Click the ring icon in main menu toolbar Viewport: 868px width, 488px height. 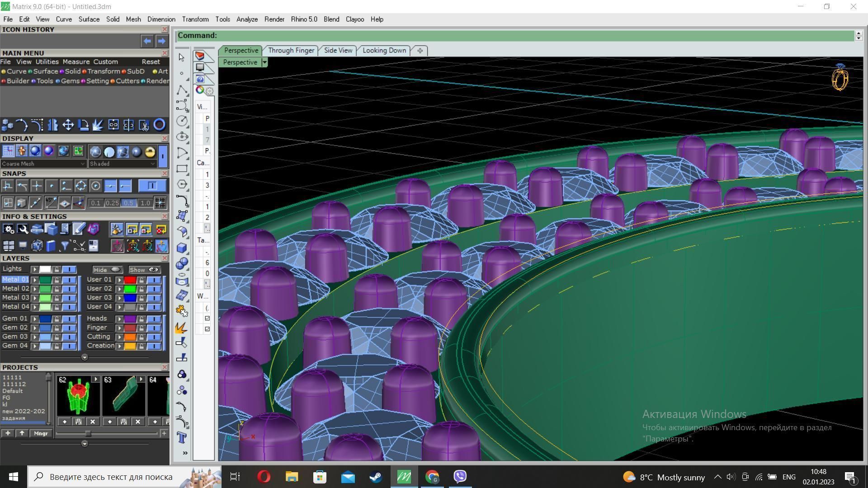tap(159, 125)
